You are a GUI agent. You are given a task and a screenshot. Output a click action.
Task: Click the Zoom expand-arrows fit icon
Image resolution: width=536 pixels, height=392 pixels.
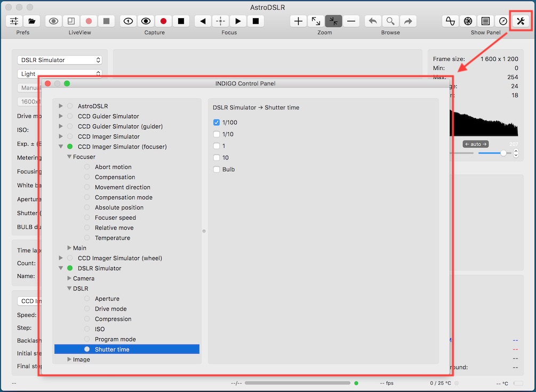(x=316, y=21)
